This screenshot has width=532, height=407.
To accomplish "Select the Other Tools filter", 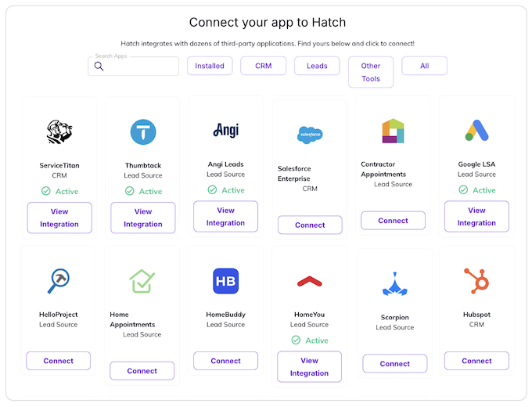I will 371,72.
